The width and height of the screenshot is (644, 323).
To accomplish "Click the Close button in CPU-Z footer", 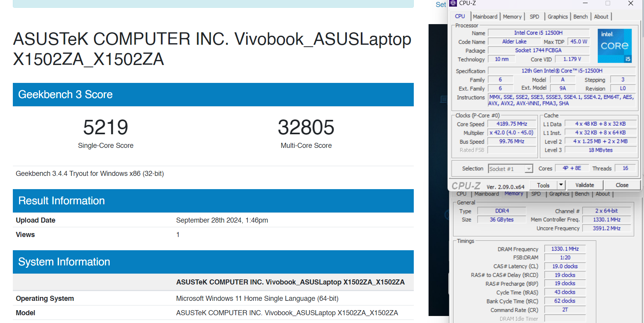I will 622,185.
